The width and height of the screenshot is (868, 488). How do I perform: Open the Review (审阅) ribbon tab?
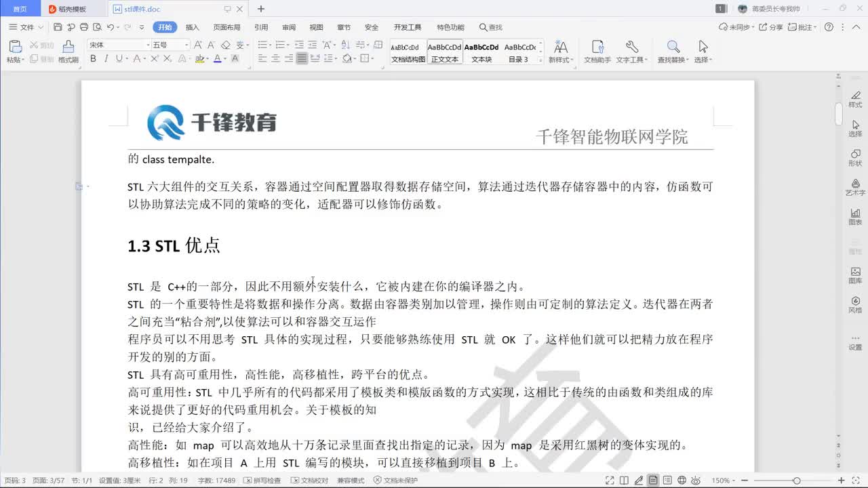click(x=289, y=27)
